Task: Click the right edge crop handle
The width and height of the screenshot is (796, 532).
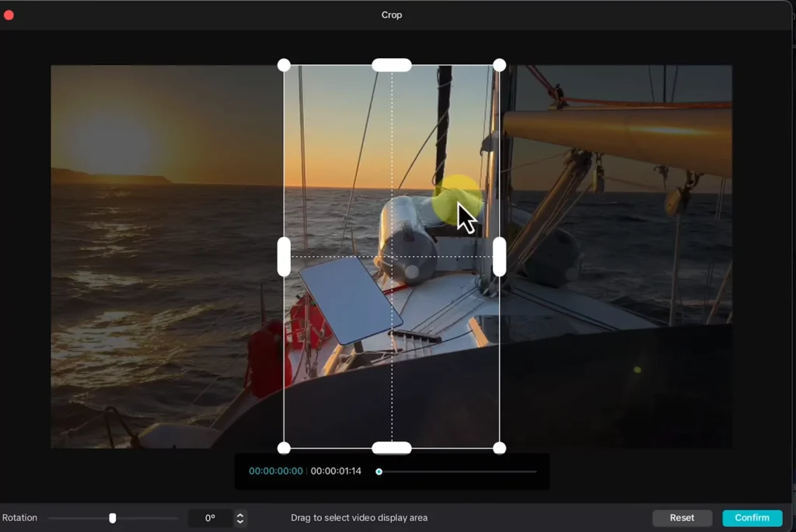Action: [x=500, y=257]
